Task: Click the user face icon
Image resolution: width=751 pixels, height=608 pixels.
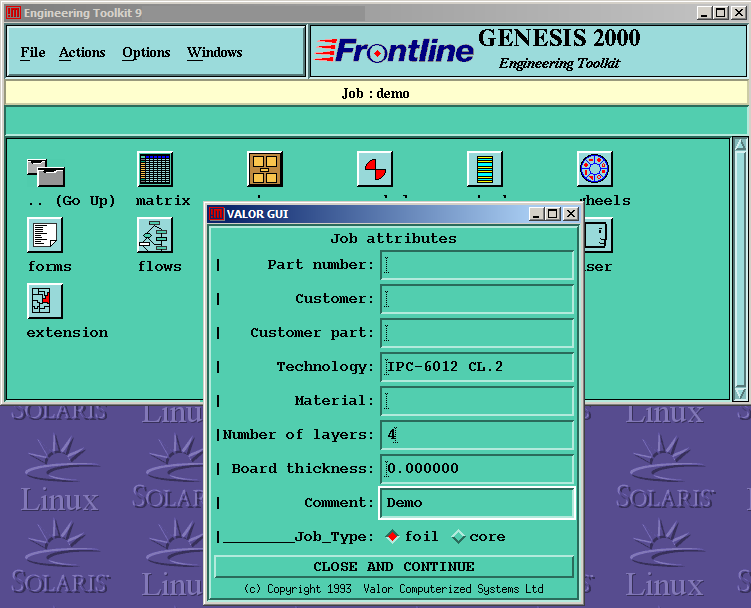Action: [598, 235]
